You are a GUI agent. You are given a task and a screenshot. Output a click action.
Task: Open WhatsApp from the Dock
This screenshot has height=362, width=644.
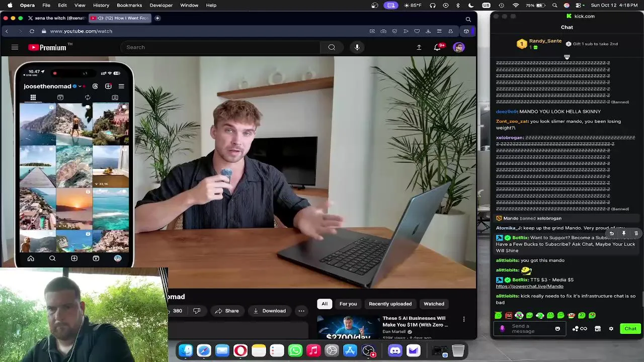click(295, 350)
